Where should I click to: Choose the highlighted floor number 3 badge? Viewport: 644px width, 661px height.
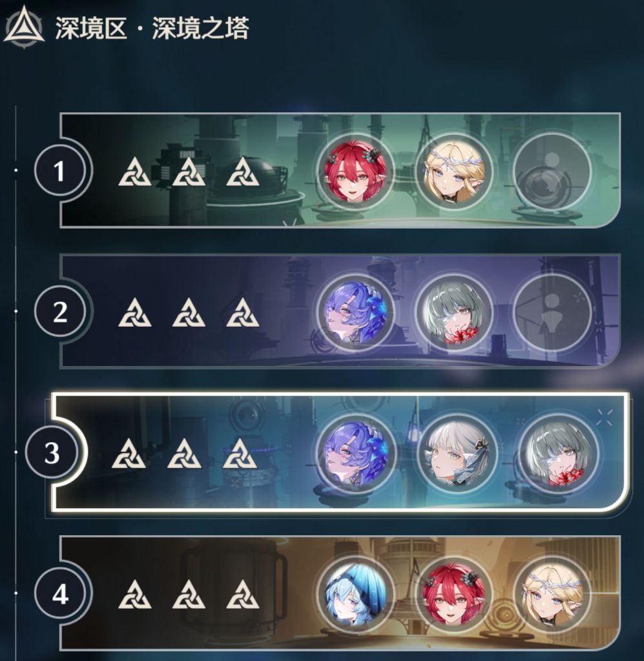pos(52,453)
